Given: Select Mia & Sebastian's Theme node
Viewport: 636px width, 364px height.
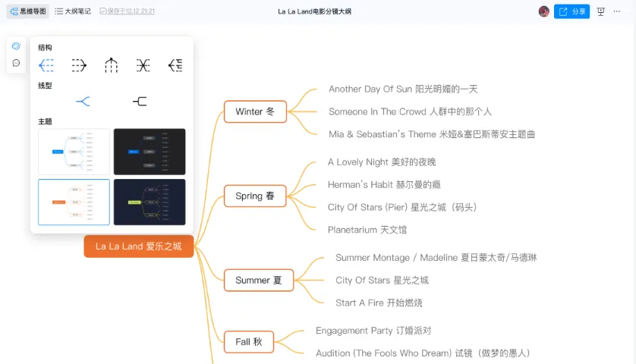Looking at the screenshot, I should pos(432,134).
